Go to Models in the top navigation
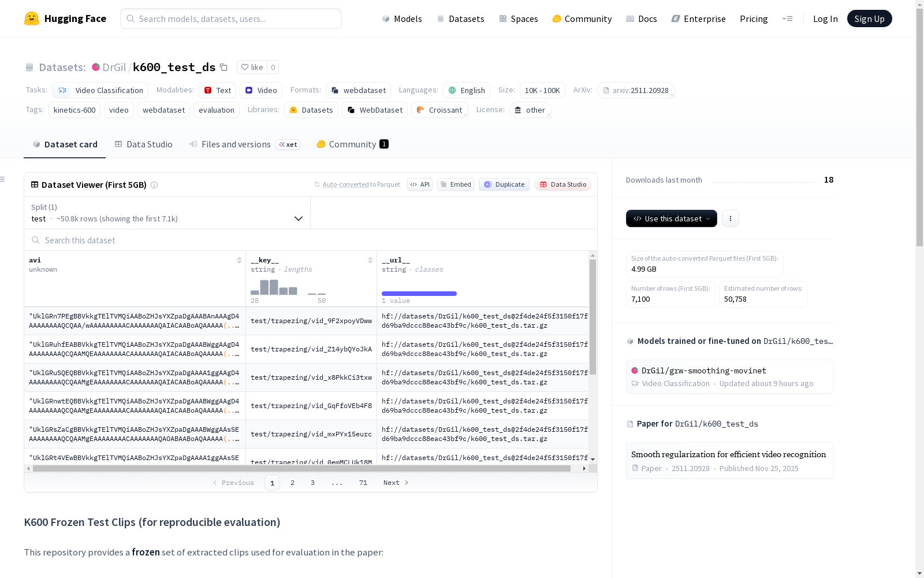This screenshot has height=578, width=924. click(x=402, y=18)
